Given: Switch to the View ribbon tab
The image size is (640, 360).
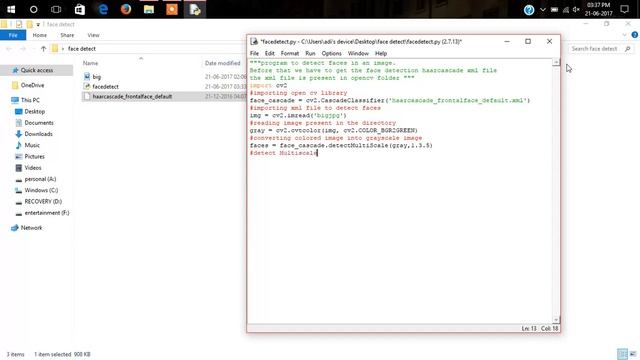Looking at the screenshot, I should (x=93, y=35).
